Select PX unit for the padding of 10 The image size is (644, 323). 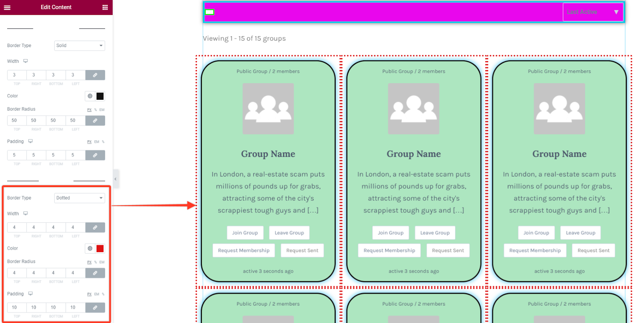[89, 294]
